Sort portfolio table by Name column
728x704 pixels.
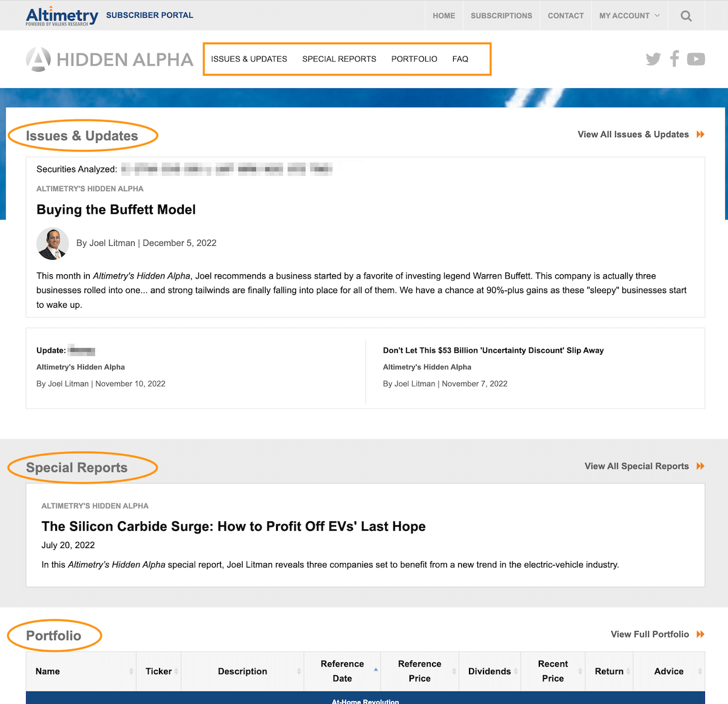pyautogui.click(x=48, y=671)
